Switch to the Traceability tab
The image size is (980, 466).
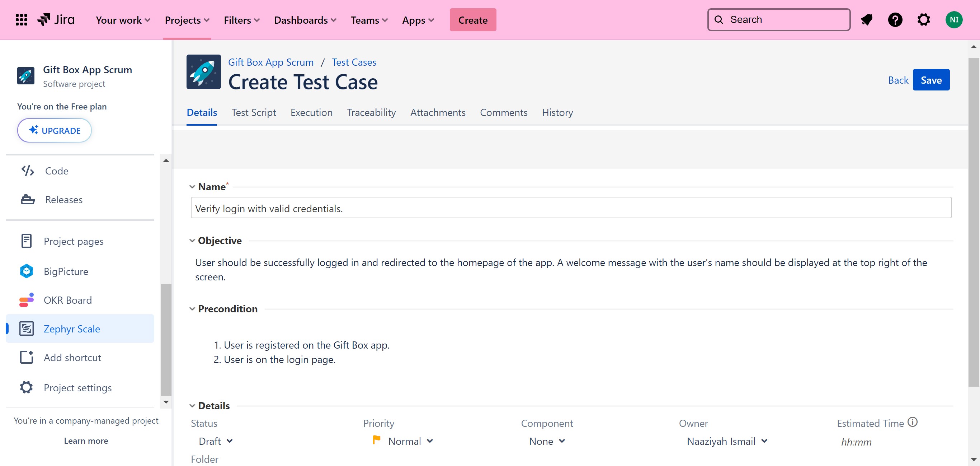(x=371, y=113)
